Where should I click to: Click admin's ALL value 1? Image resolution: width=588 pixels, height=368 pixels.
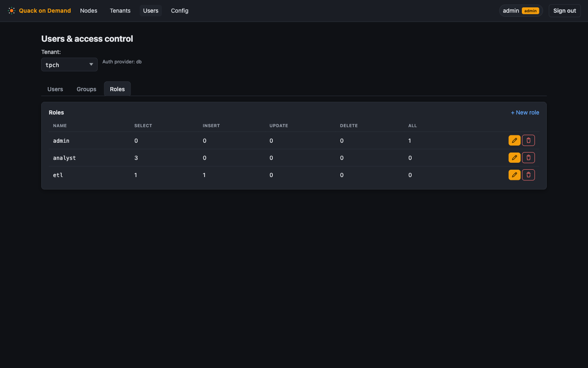point(410,141)
